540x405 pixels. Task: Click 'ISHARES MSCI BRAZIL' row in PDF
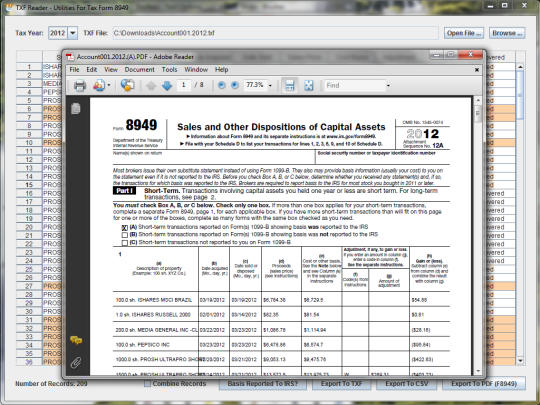pos(281,300)
